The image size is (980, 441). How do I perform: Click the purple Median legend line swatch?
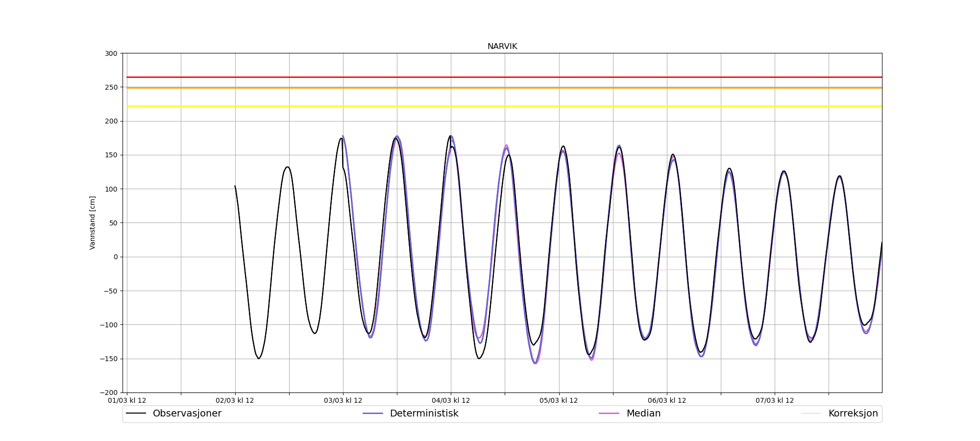(x=609, y=414)
